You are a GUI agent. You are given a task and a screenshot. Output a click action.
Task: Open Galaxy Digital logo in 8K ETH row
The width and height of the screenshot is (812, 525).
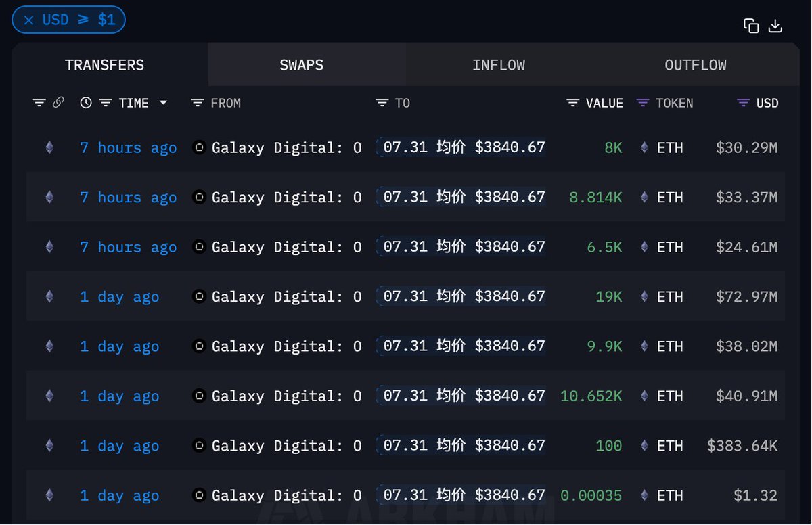(199, 147)
